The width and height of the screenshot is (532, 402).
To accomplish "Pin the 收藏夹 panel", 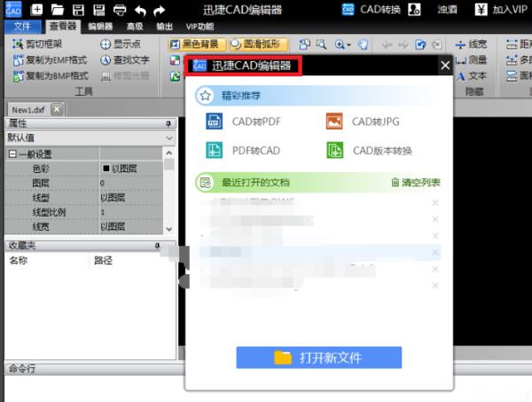I will point(157,246).
